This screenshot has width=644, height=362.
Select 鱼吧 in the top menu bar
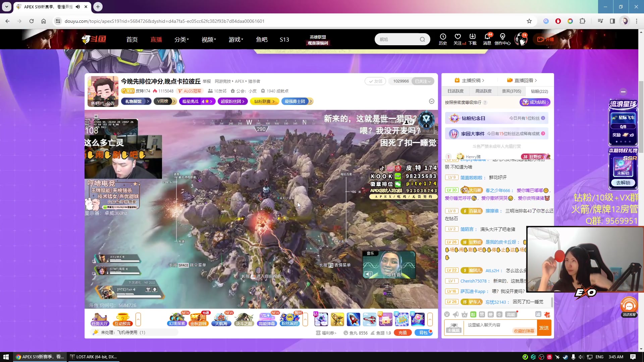tap(262, 39)
